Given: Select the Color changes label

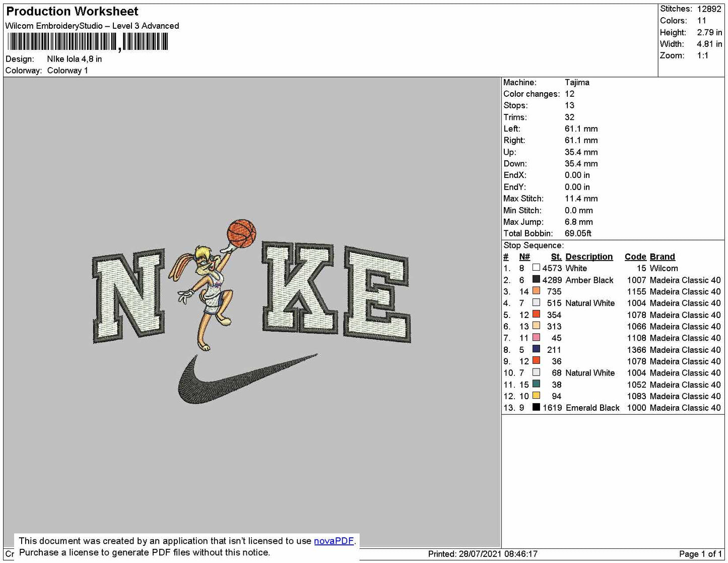Looking at the screenshot, I should pyautogui.click(x=532, y=94).
